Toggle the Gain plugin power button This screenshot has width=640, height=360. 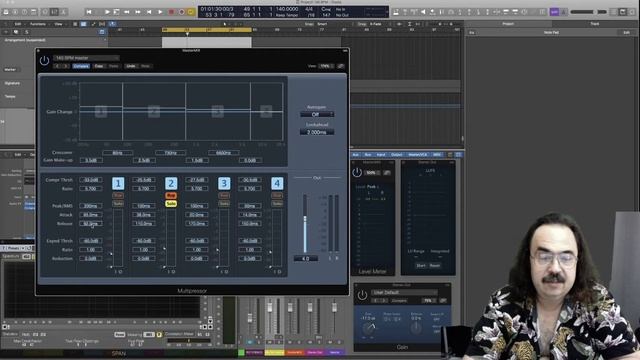pyautogui.click(x=362, y=295)
